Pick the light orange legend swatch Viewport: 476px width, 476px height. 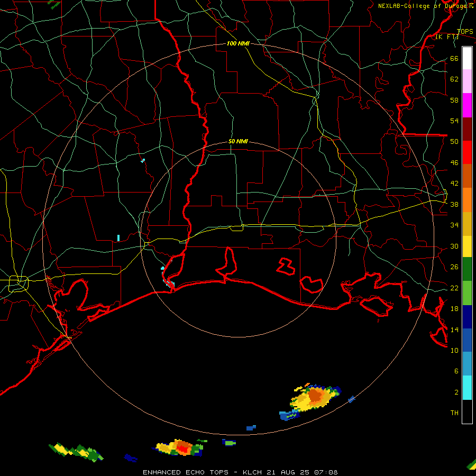point(467,200)
